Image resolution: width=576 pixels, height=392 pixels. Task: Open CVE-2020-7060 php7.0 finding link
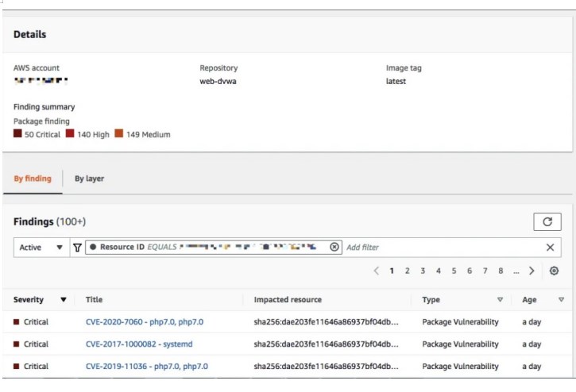tap(145, 322)
